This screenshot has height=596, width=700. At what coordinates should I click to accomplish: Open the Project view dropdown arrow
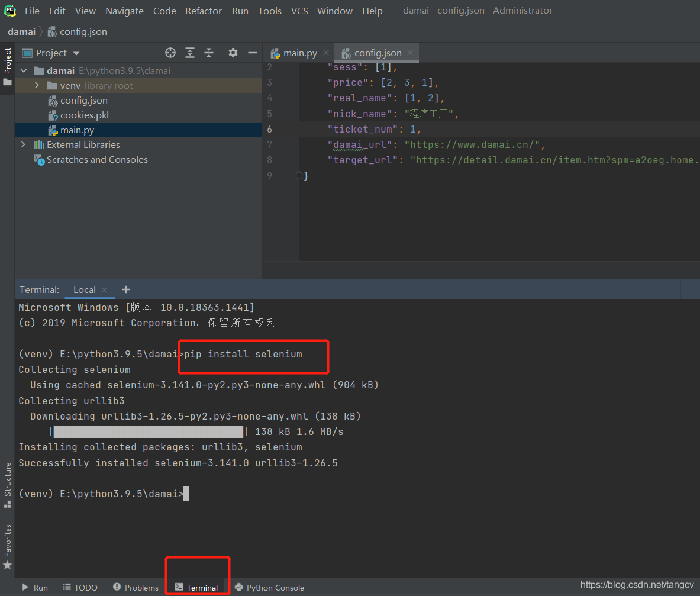coord(76,54)
